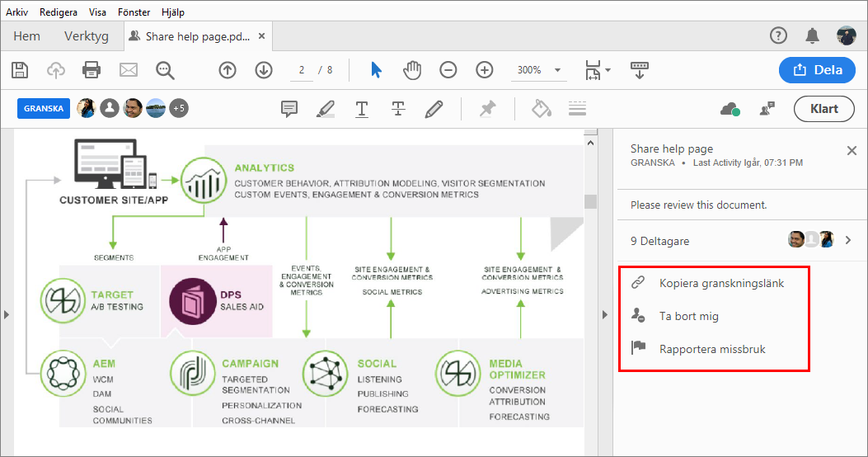The image size is (868, 457).
Task: Click the page number input field
Action: click(x=302, y=70)
